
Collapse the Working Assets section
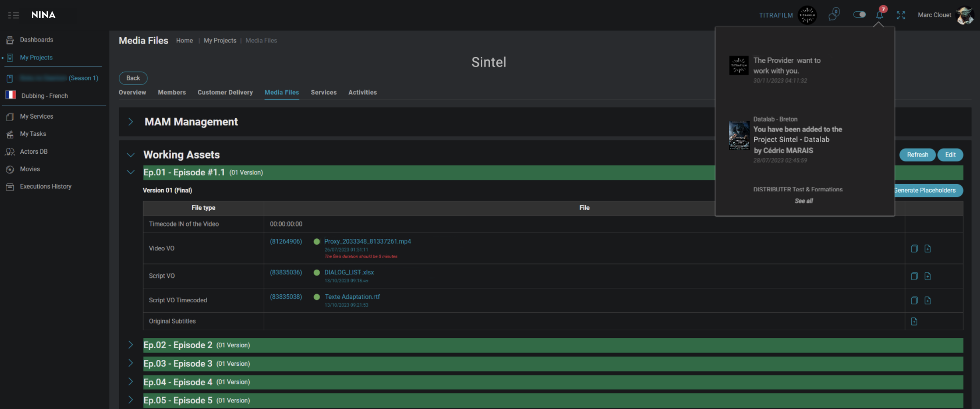[x=131, y=155]
